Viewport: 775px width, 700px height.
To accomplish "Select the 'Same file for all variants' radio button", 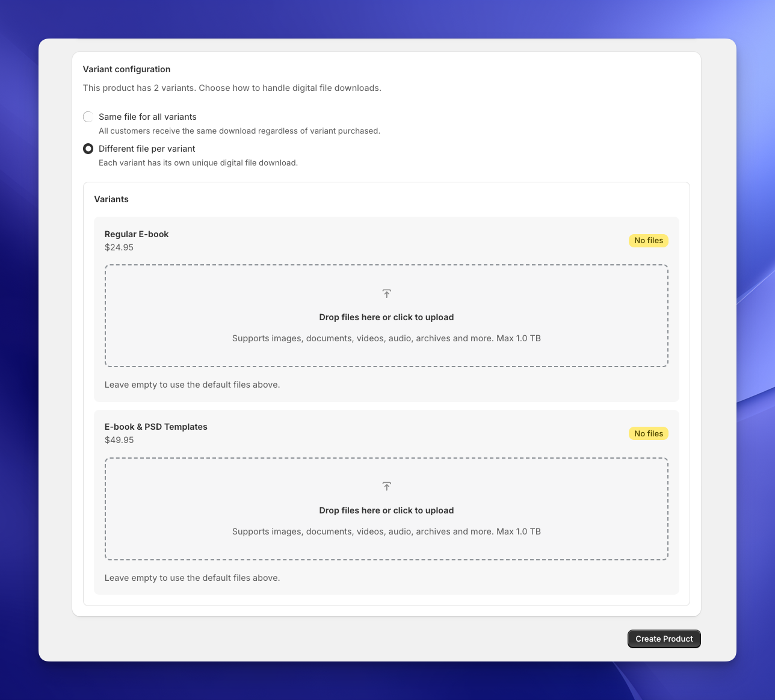I will (88, 117).
